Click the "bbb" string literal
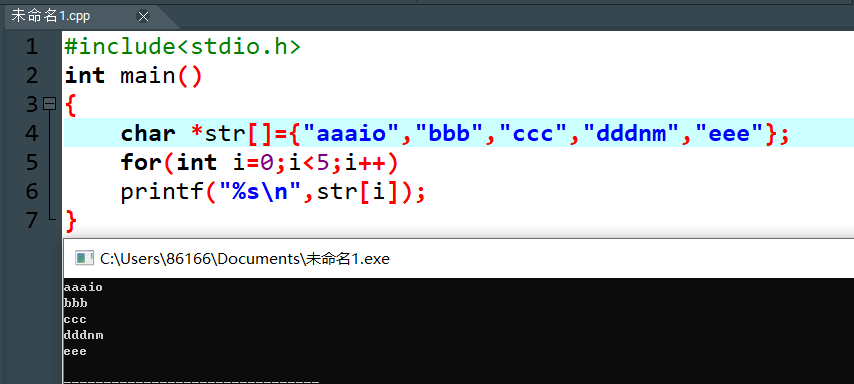Image resolution: width=854 pixels, height=384 pixels. 449,133
